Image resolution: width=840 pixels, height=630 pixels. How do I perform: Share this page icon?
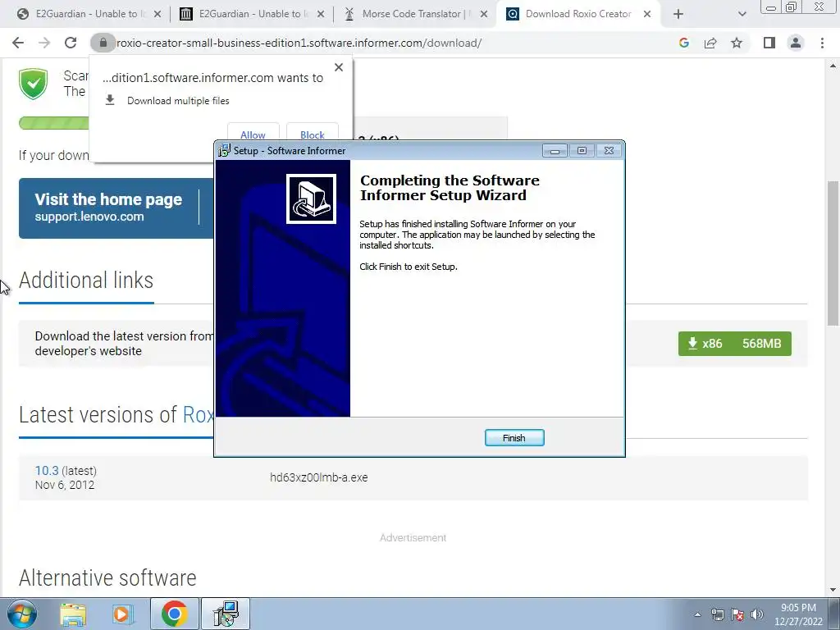[710, 43]
